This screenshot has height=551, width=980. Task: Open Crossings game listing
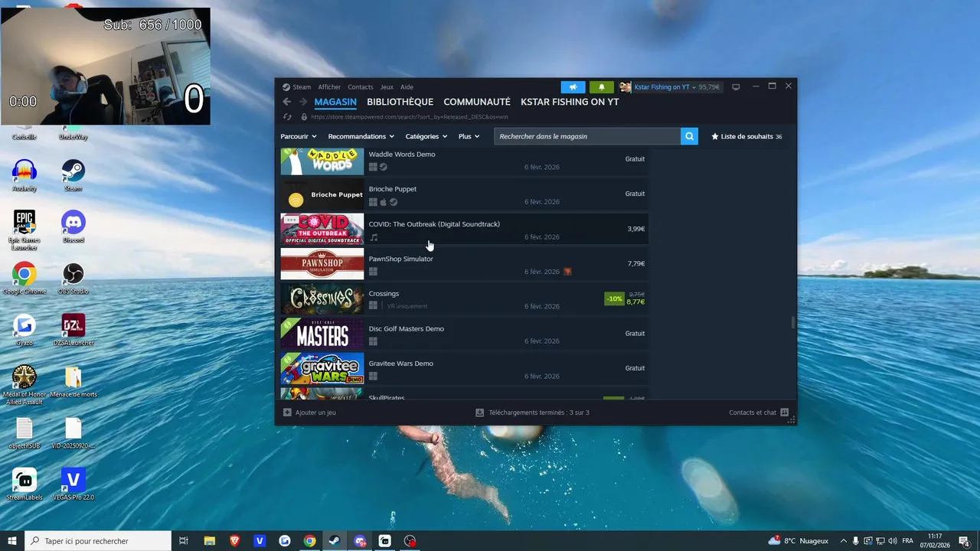coord(464,299)
